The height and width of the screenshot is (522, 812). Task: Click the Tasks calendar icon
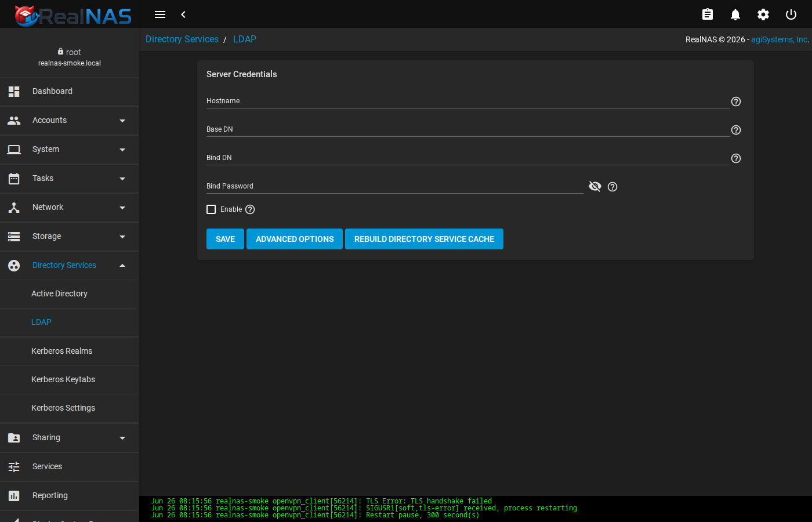click(x=14, y=179)
